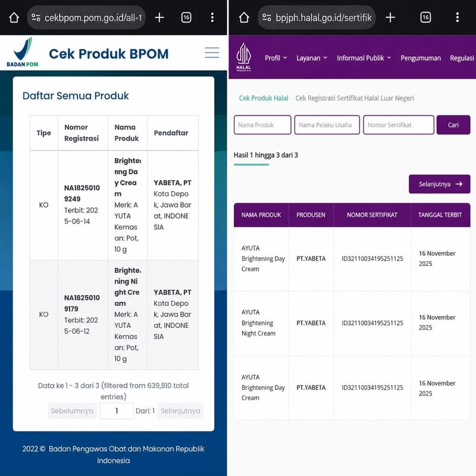Screen dimensions: 476x476
Task: Open the Regulasi menu item
Action: pos(462,58)
